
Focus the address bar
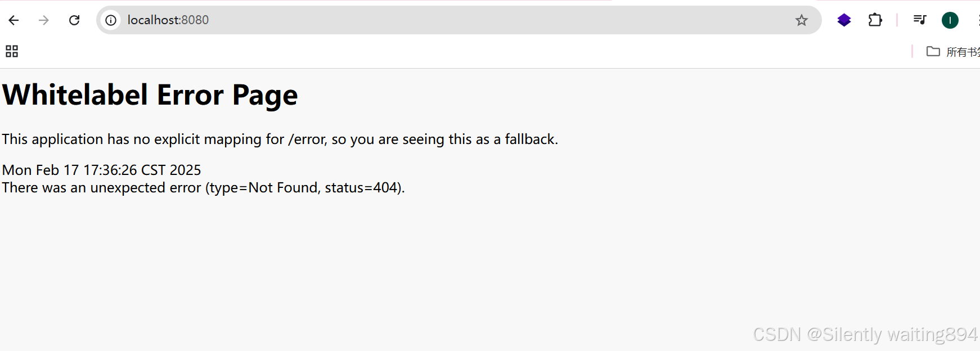(394, 20)
